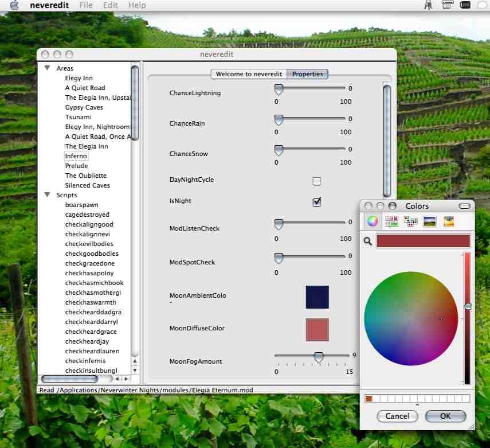The image size is (490, 448).
Task: Open the File menu
Action: pyautogui.click(x=86, y=5)
